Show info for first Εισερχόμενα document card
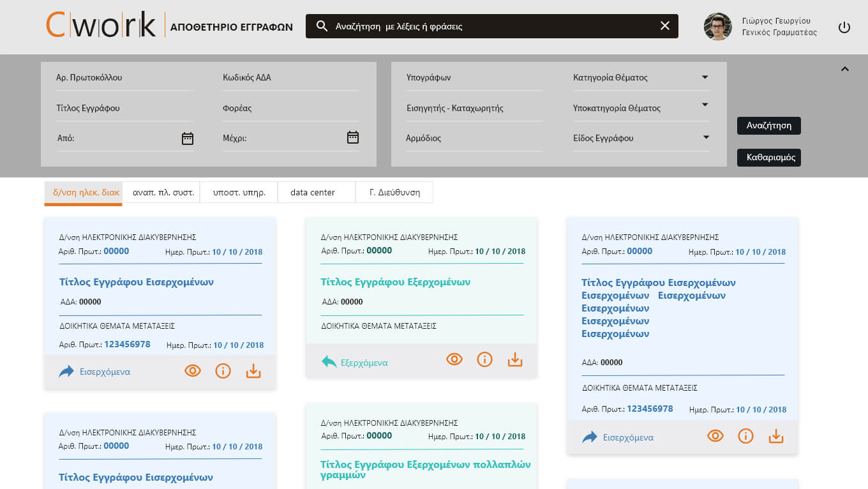868x489 pixels. (223, 371)
